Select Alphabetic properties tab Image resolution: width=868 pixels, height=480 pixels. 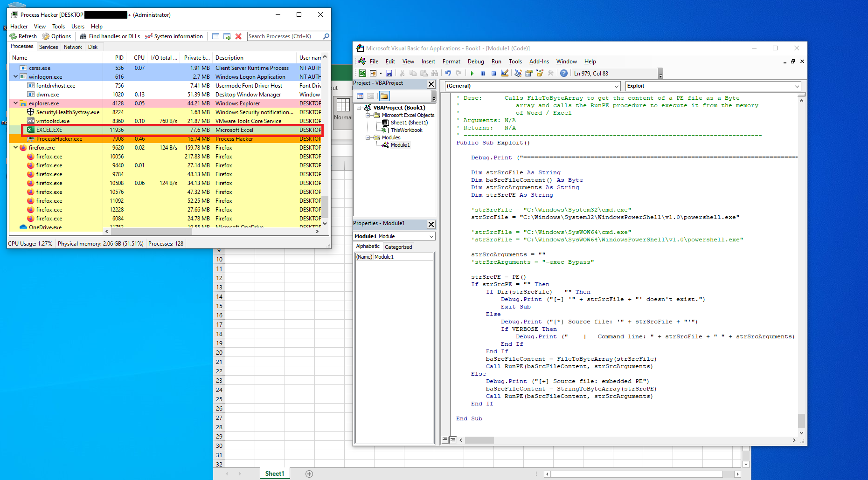(x=368, y=246)
